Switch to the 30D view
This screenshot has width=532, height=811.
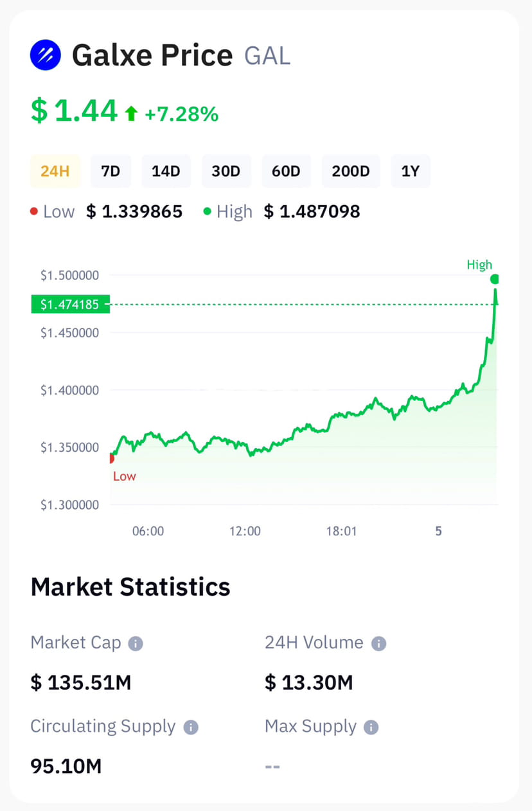pyautogui.click(x=226, y=171)
